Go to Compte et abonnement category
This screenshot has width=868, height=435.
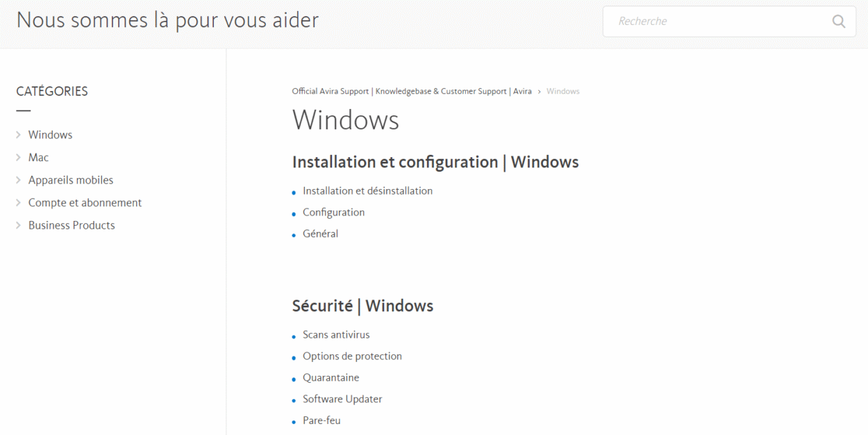click(85, 203)
